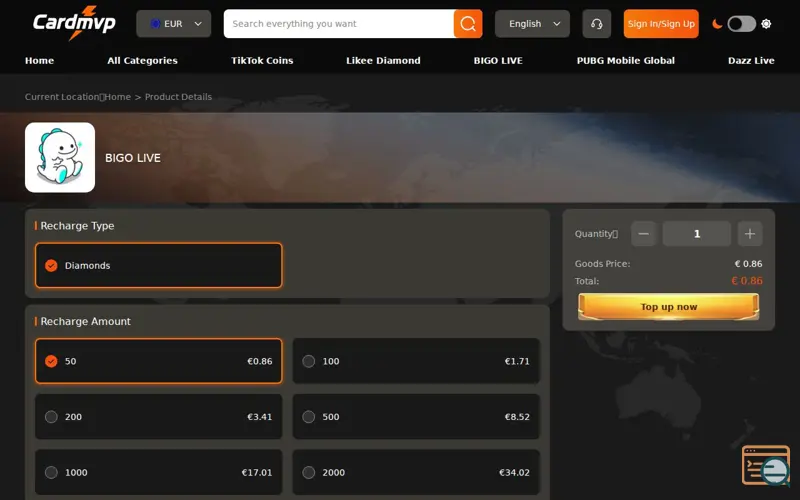
Task: Click the Recharge Amount heading
Action: (x=85, y=321)
